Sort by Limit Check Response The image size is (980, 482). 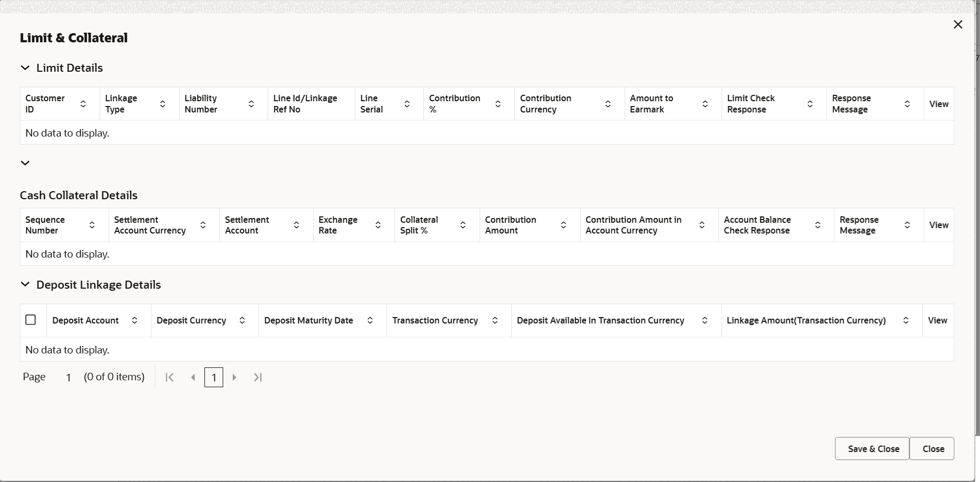[x=810, y=103]
